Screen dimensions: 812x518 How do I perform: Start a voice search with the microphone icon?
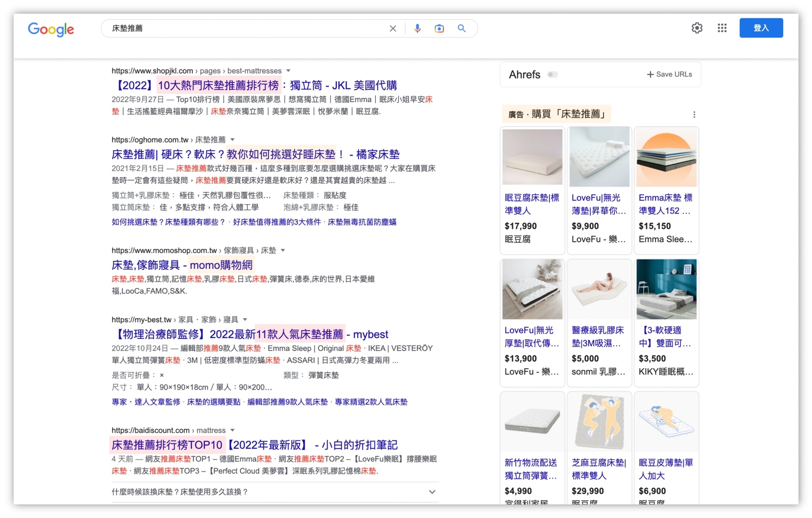point(417,28)
